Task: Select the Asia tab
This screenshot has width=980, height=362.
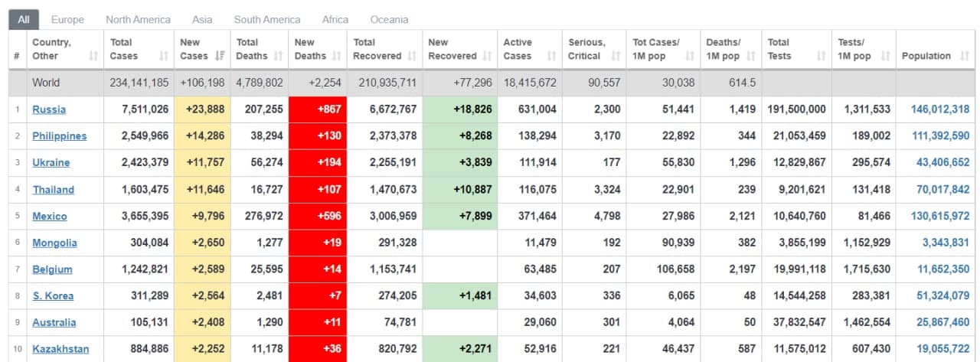Action: pos(202,19)
